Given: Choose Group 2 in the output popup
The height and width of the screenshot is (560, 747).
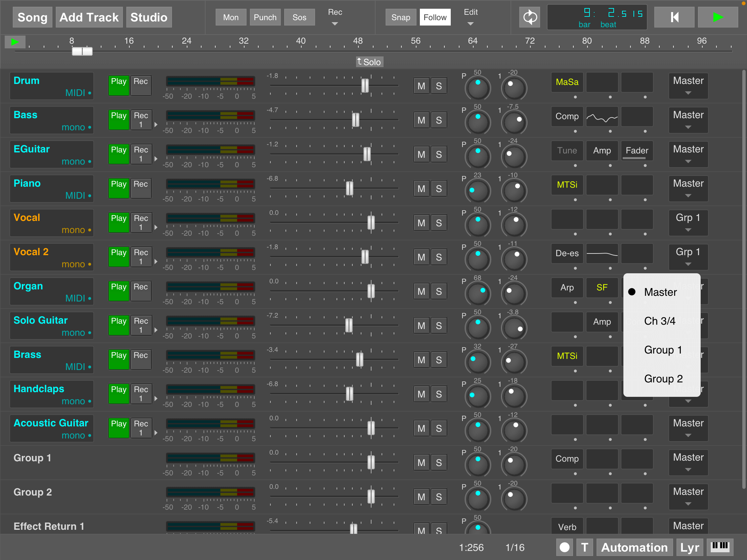Looking at the screenshot, I should [x=662, y=379].
